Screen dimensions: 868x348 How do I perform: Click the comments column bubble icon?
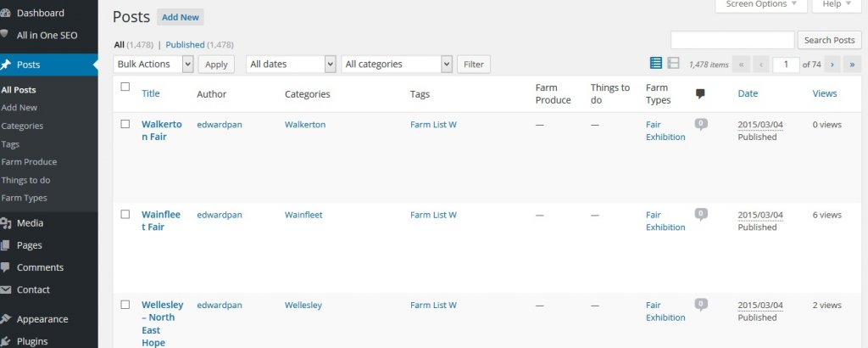click(700, 93)
